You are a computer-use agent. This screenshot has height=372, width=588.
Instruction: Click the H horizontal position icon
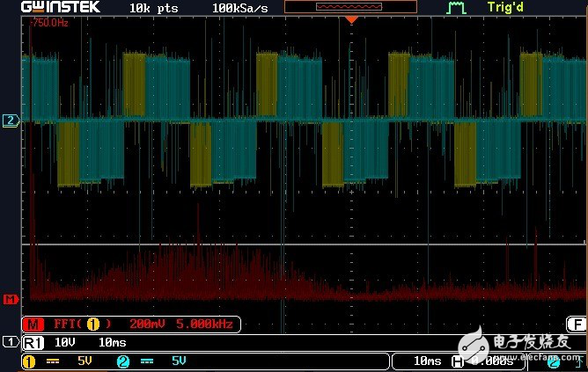tap(458, 361)
